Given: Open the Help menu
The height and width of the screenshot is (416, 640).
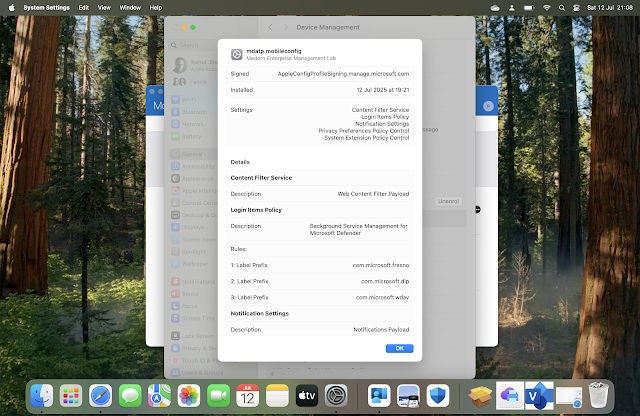Looking at the screenshot, I should pyautogui.click(x=156, y=7).
